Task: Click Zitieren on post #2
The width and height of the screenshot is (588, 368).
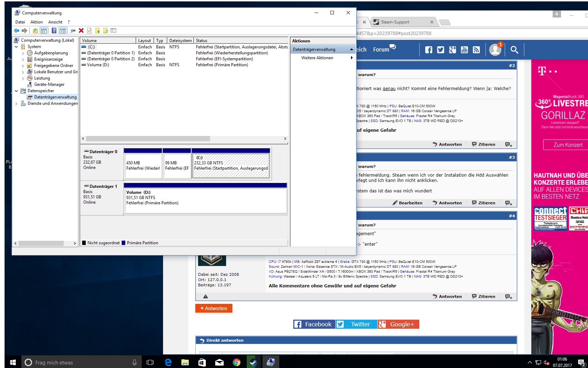Action: 483,144
